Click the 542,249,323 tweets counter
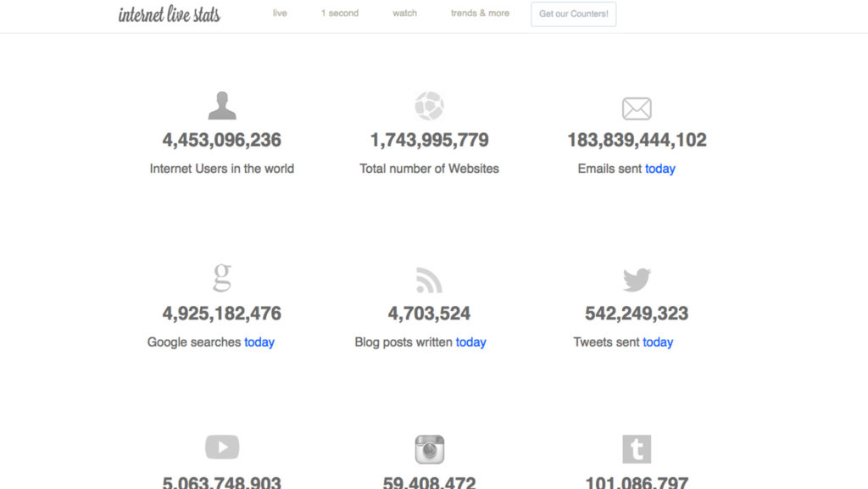This screenshot has width=868, height=489. tap(637, 314)
